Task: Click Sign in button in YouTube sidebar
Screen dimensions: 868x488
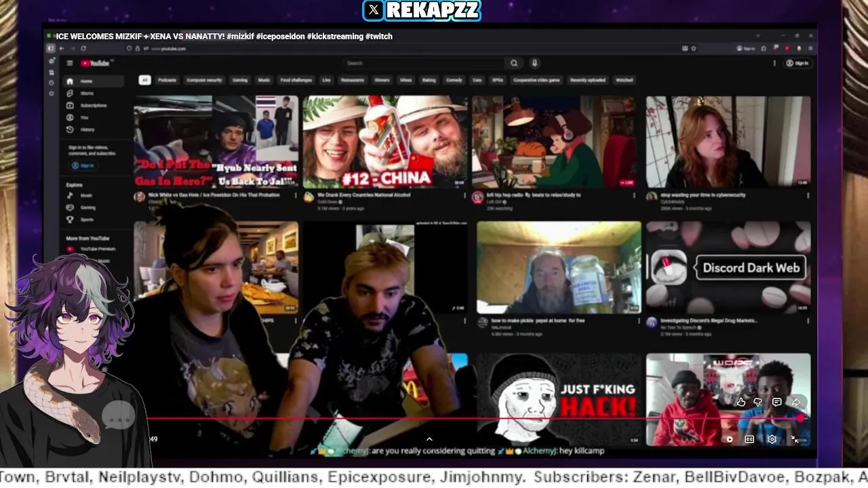Action: (83, 165)
